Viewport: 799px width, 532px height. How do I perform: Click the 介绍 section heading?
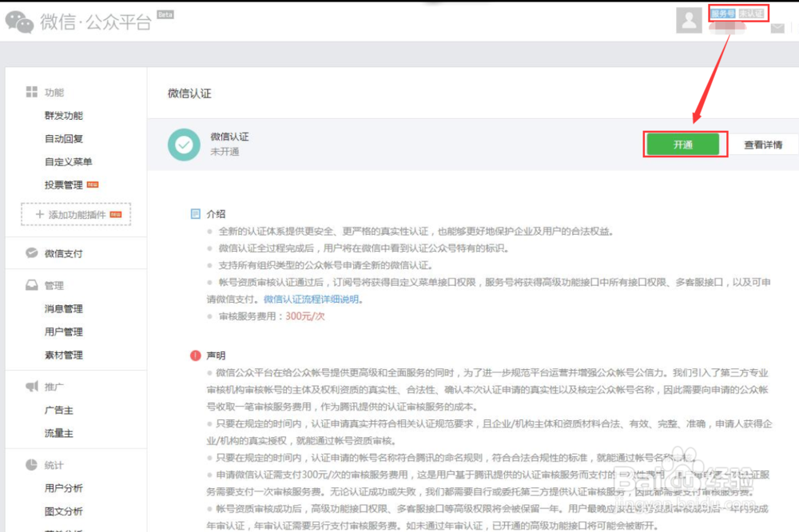[216, 214]
